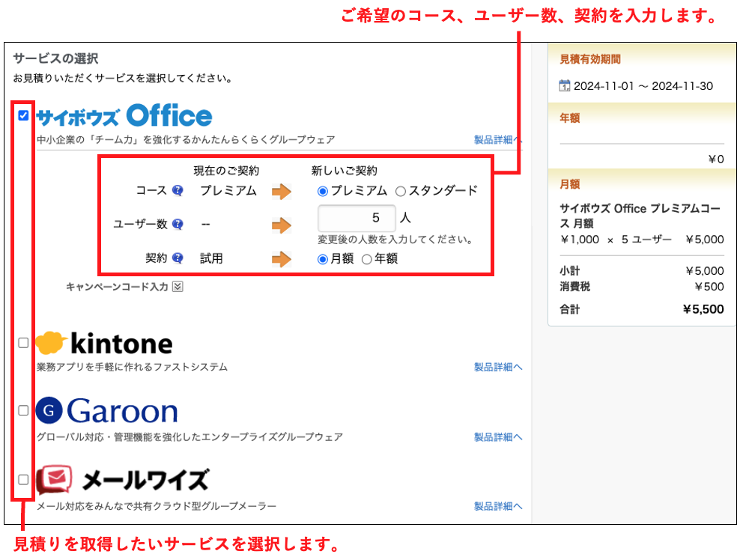Click the メールワイズ mail logo
740x560 pixels.
click(54, 479)
